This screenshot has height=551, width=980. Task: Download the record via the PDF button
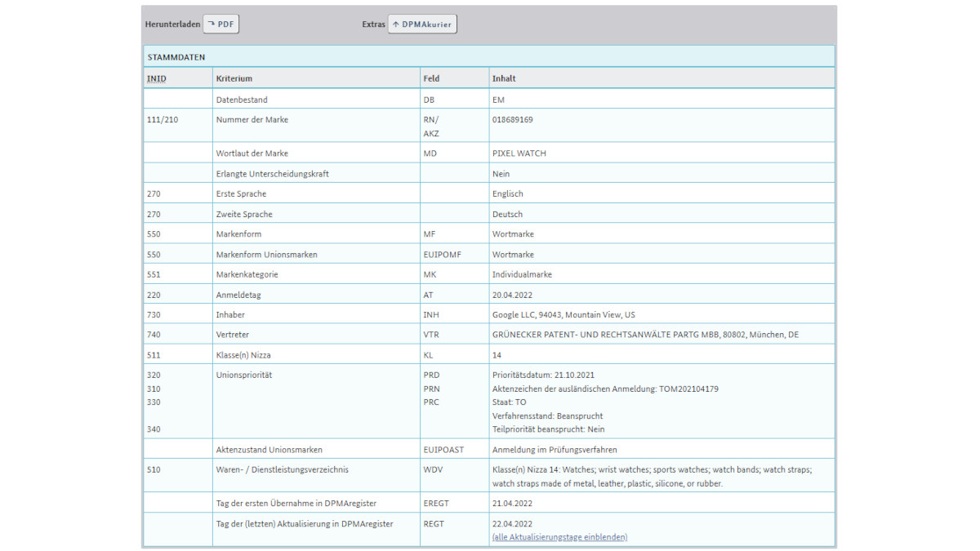click(x=220, y=24)
